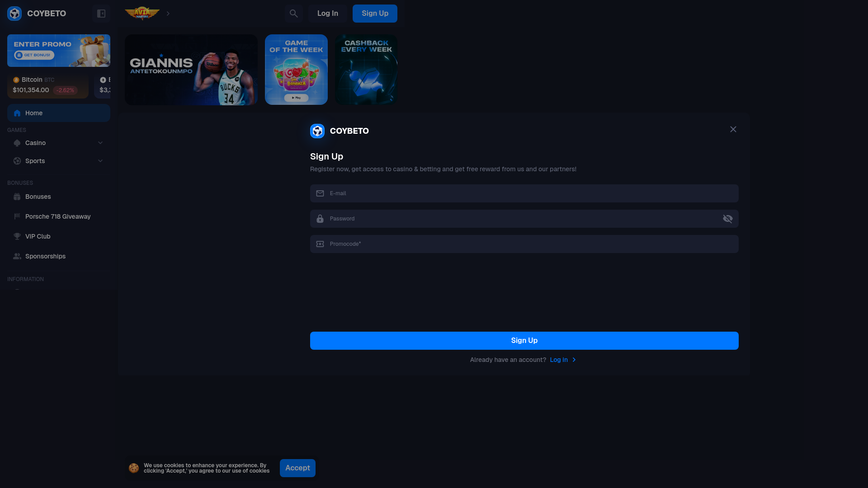This screenshot has width=868, height=488.
Task: Open the Casino sidebar item
Action: pos(59,143)
